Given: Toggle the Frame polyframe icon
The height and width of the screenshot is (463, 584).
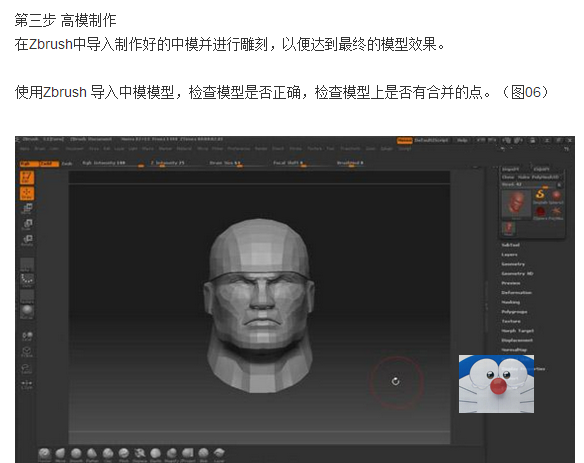Looking at the screenshot, I should [27, 352].
